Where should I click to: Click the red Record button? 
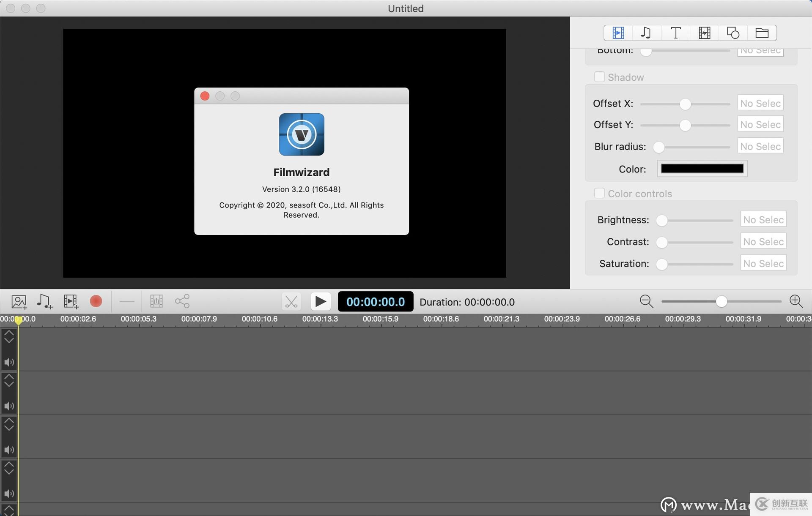96,301
